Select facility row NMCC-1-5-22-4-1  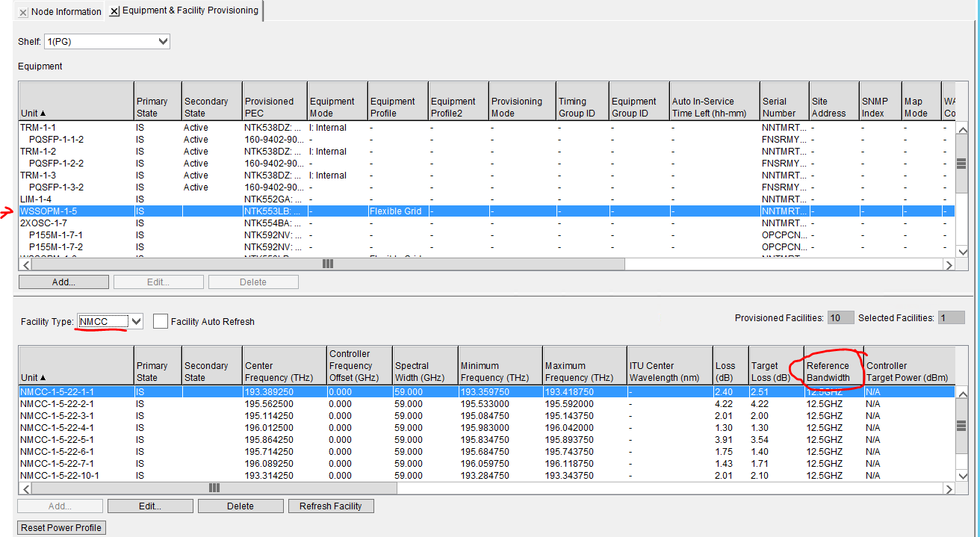click(487, 428)
